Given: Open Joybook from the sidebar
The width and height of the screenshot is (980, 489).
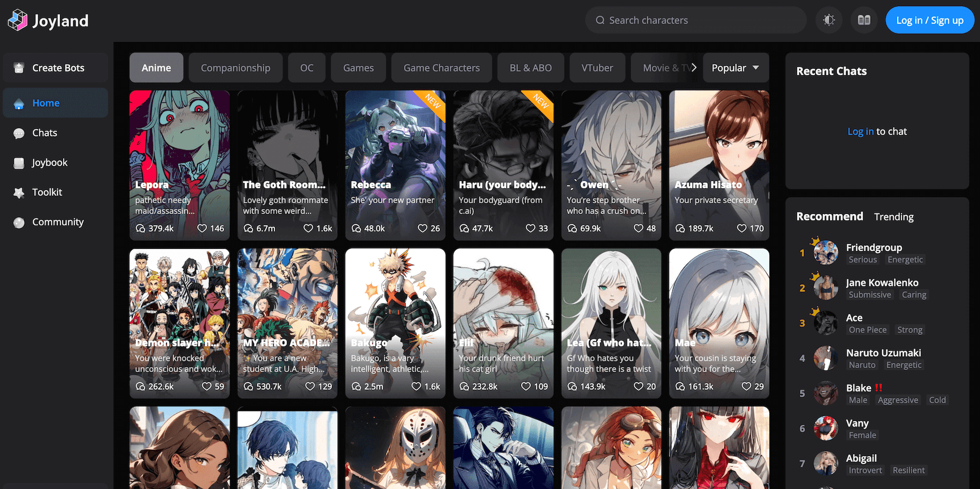Looking at the screenshot, I should click(56, 162).
